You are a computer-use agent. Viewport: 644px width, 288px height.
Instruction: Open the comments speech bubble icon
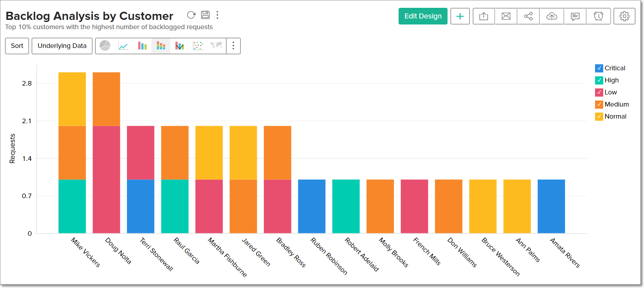click(x=575, y=16)
